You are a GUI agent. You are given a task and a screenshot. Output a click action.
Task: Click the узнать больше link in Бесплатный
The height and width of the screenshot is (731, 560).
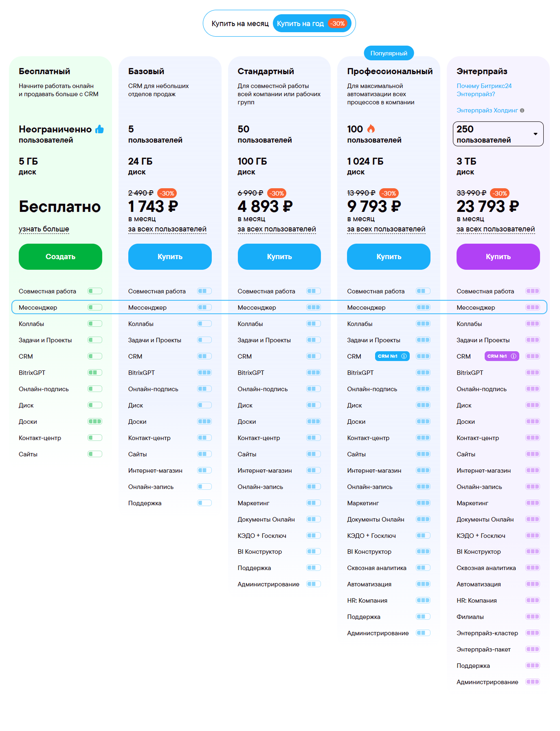(44, 229)
